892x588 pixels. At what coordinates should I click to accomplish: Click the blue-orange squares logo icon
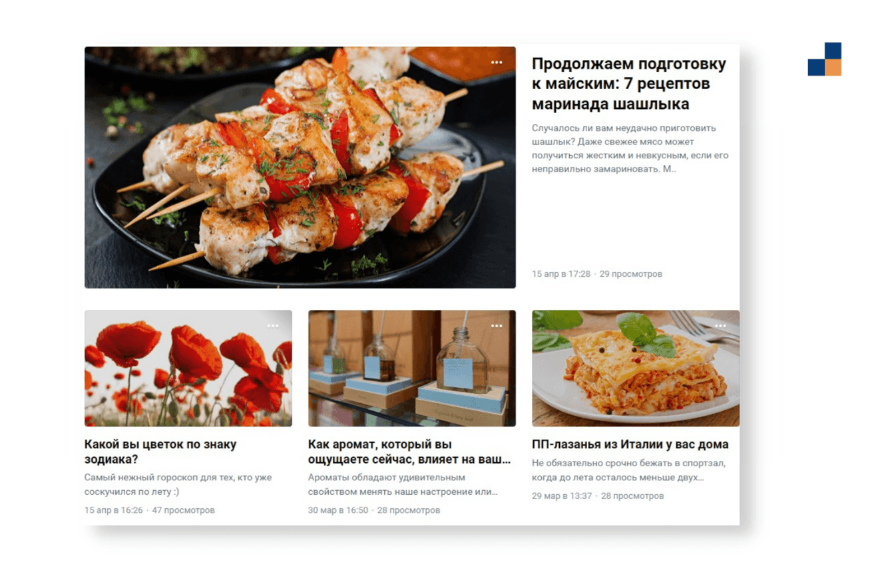pyautogui.click(x=825, y=59)
